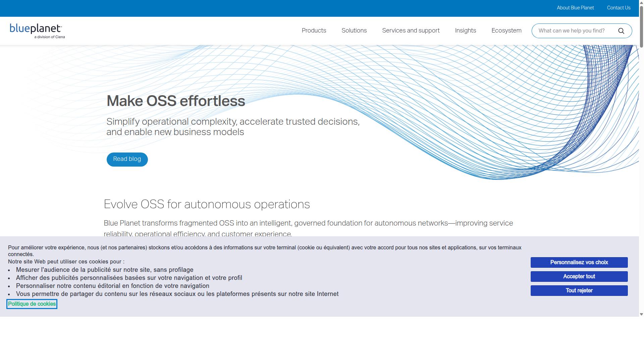Viewport: 644px width, 362px height.
Task: Click the Read blog button
Action: pyautogui.click(x=127, y=159)
